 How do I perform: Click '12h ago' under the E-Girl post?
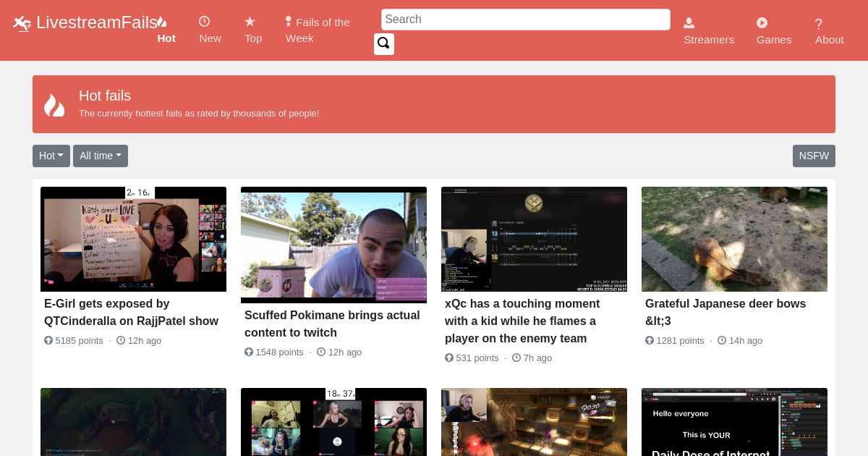click(145, 340)
